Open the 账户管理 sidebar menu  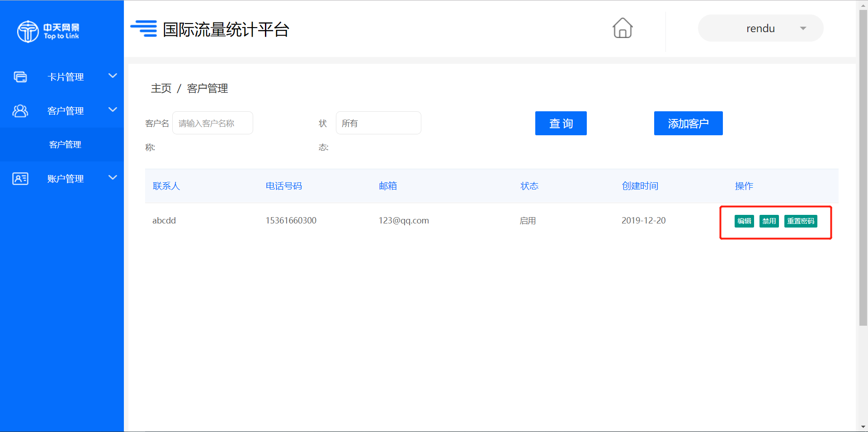click(62, 179)
